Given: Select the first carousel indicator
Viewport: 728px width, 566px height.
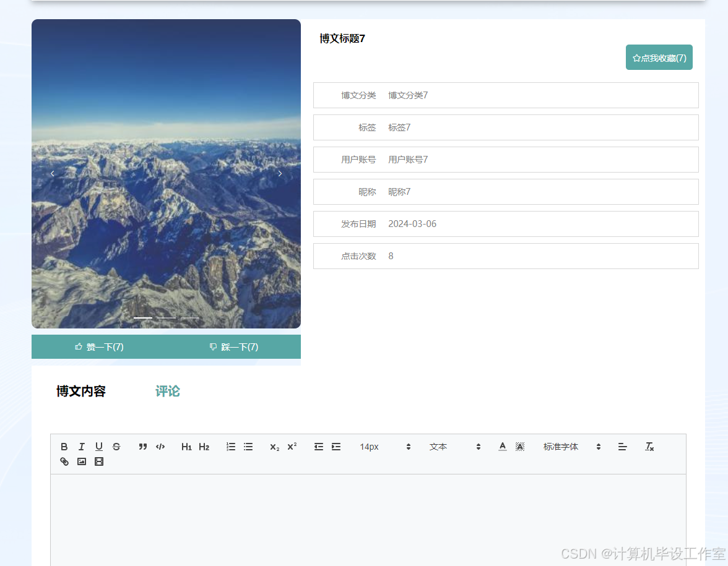Looking at the screenshot, I should click(143, 318).
